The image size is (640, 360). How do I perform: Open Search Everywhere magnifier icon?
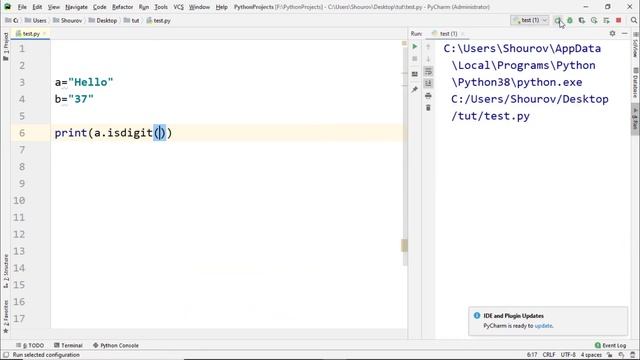[x=633, y=20]
